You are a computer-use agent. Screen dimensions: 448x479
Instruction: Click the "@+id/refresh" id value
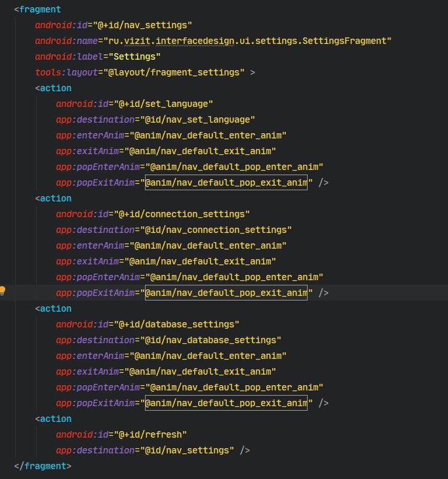pos(150,434)
